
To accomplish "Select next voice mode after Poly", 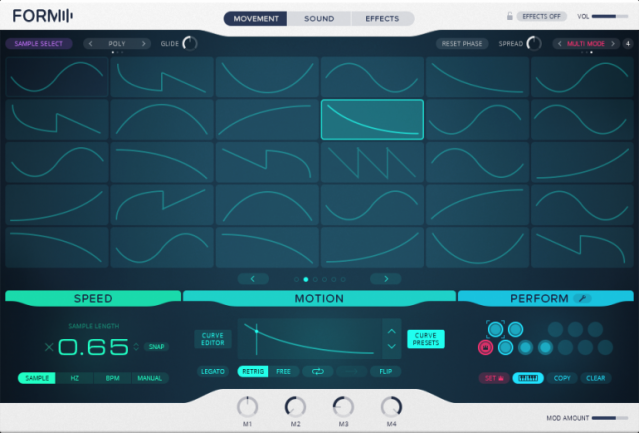I will click(143, 44).
